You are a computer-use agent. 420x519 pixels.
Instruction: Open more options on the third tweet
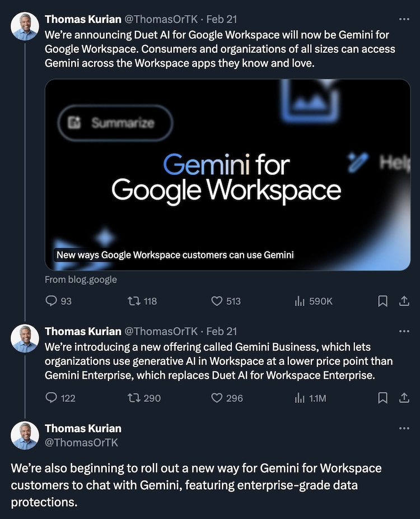[x=404, y=428]
